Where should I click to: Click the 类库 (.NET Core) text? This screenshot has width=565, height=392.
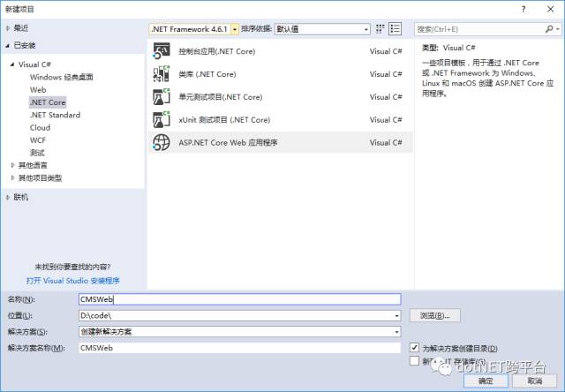click(207, 74)
